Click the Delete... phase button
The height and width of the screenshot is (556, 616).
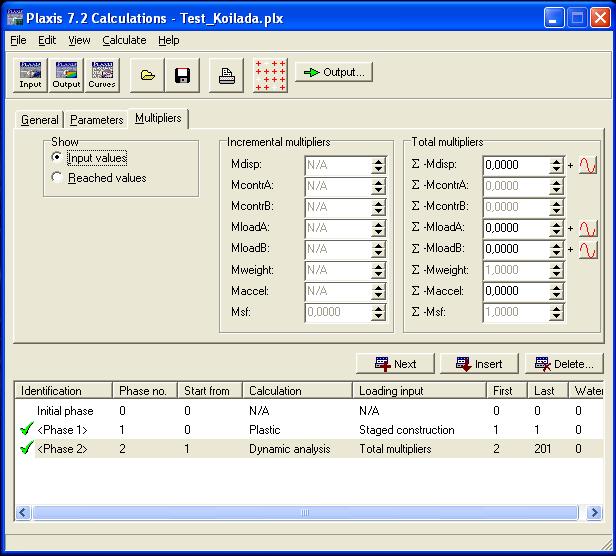(x=564, y=364)
